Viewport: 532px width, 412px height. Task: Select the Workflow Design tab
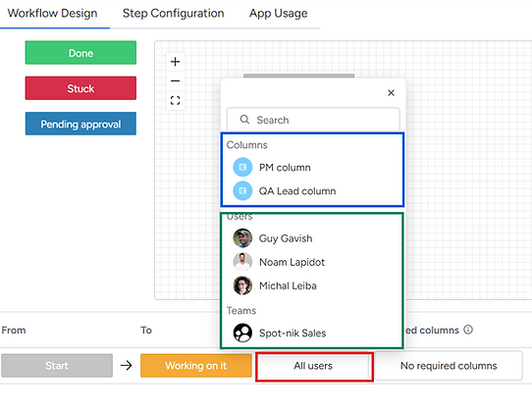[53, 13]
